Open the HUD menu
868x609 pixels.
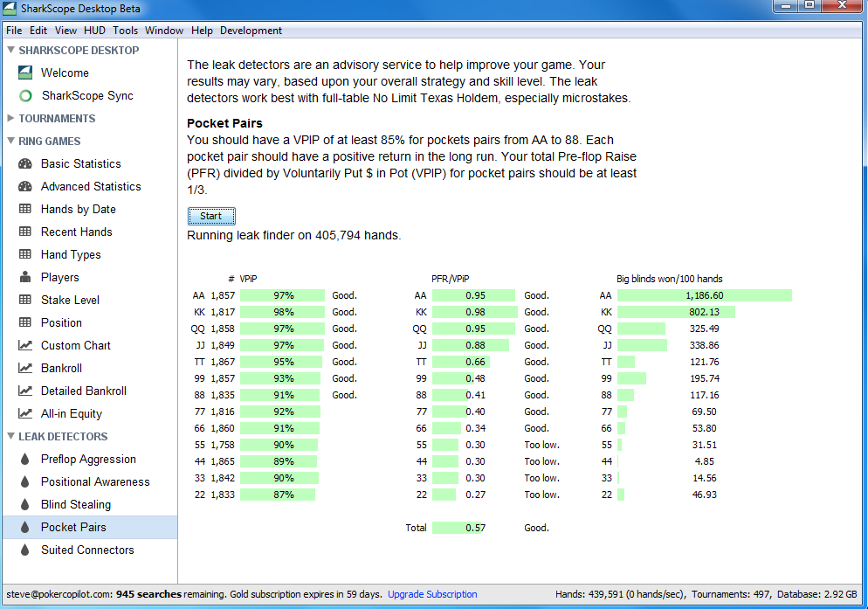point(94,31)
